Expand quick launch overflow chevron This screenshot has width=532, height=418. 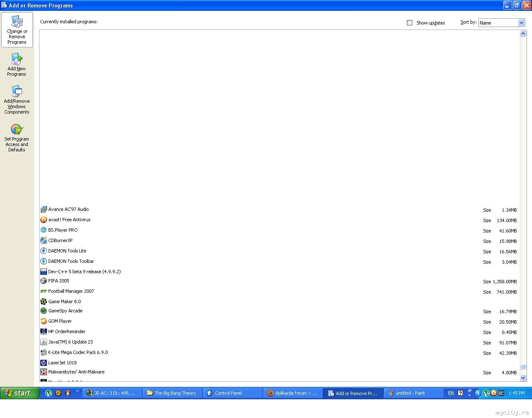point(77,391)
